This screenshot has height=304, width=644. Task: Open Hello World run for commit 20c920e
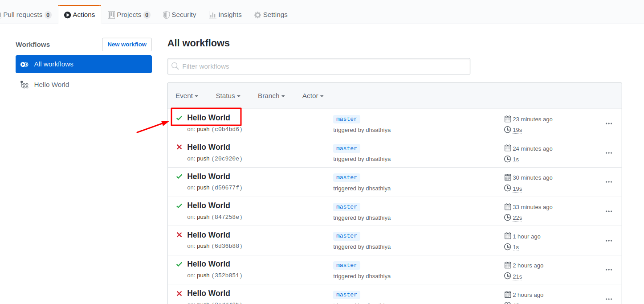pos(208,147)
